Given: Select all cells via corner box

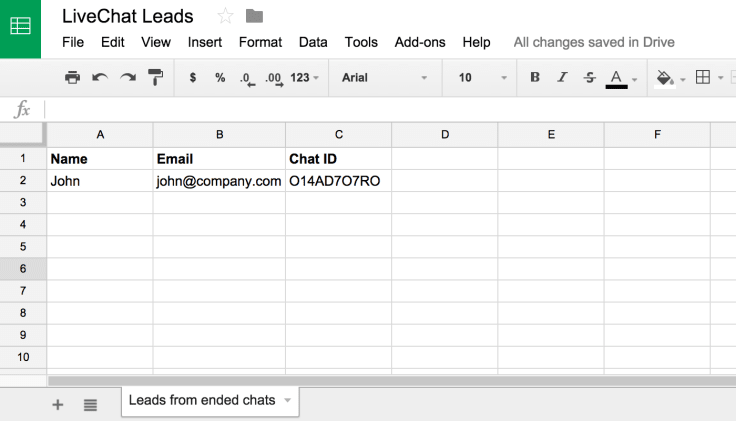Looking at the screenshot, I should (23, 135).
